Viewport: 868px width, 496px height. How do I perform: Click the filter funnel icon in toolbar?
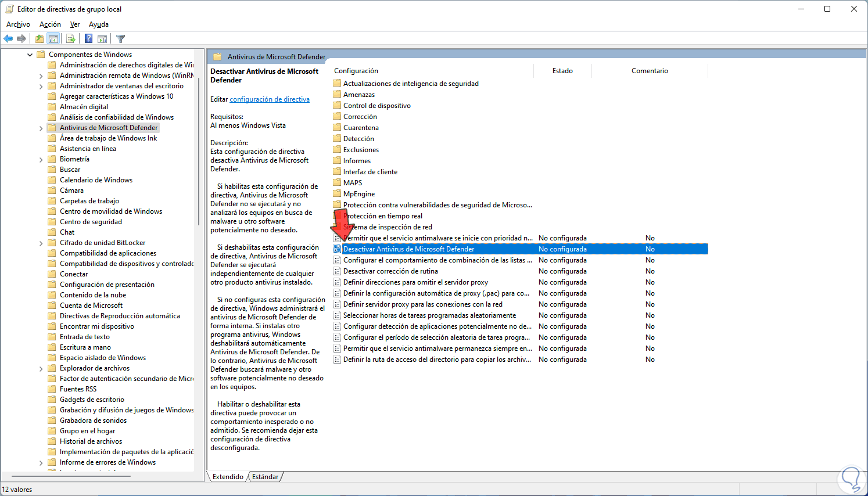[120, 39]
